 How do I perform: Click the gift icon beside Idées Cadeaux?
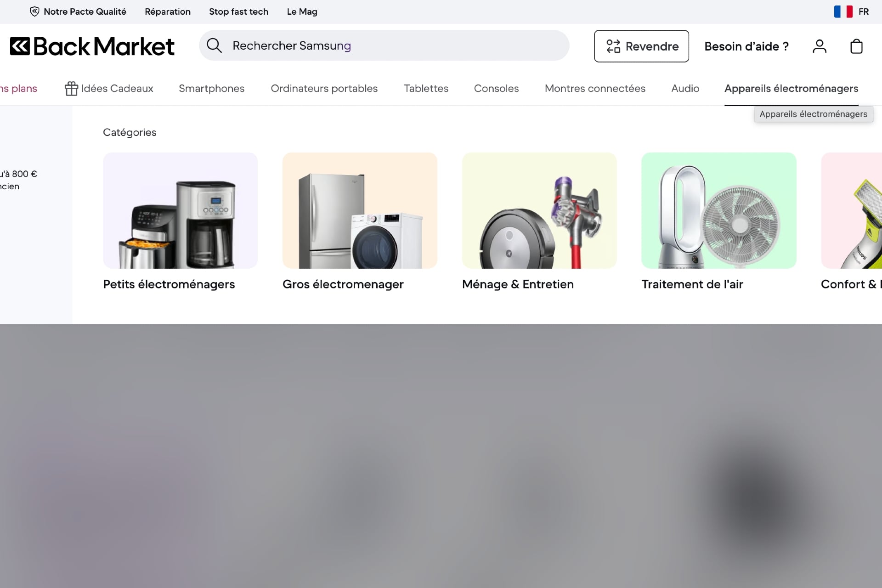pyautogui.click(x=71, y=88)
